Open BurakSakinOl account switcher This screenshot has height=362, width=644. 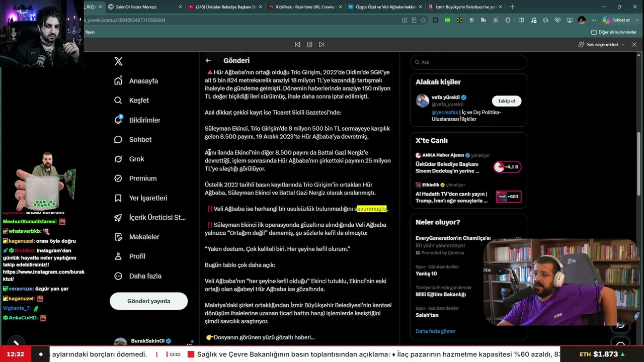(153, 342)
